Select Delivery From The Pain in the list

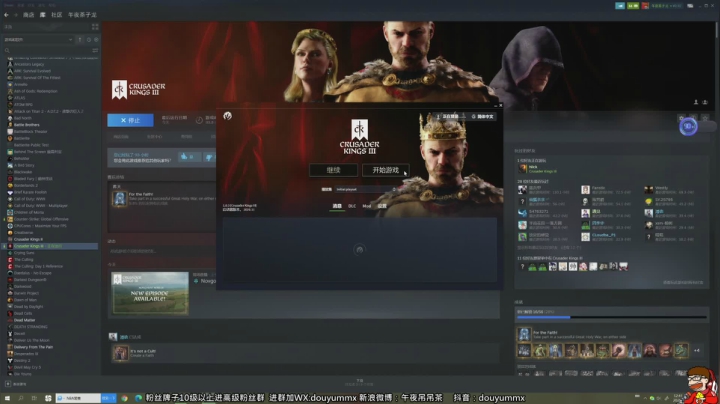[33, 347]
